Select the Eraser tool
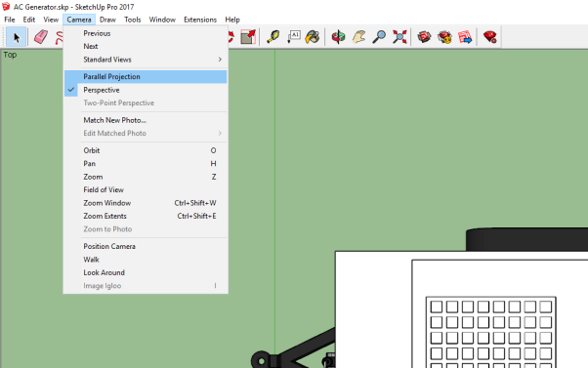The height and width of the screenshot is (368, 588). click(41, 37)
